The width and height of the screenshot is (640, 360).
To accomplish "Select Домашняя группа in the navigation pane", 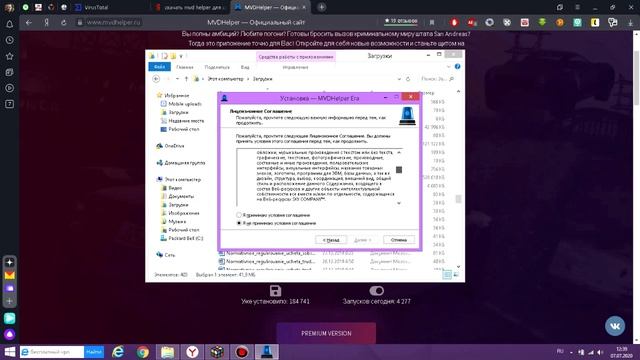I will pyautogui.click(x=184, y=163).
